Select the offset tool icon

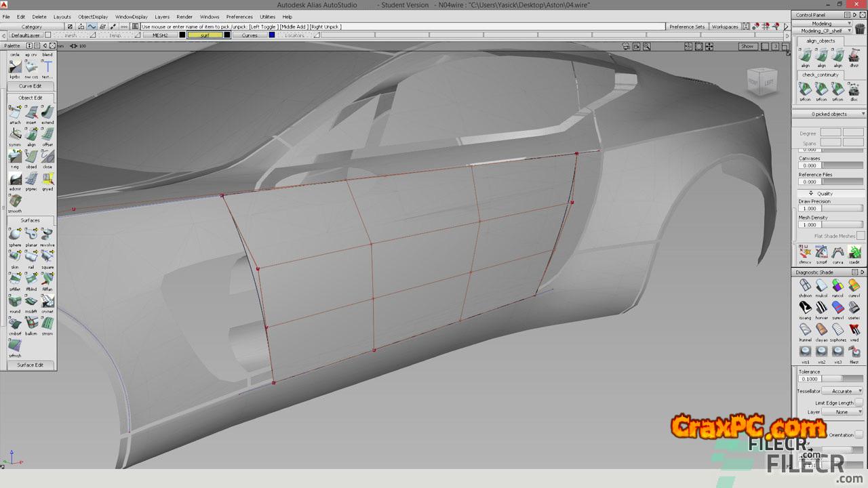tap(47, 134)
